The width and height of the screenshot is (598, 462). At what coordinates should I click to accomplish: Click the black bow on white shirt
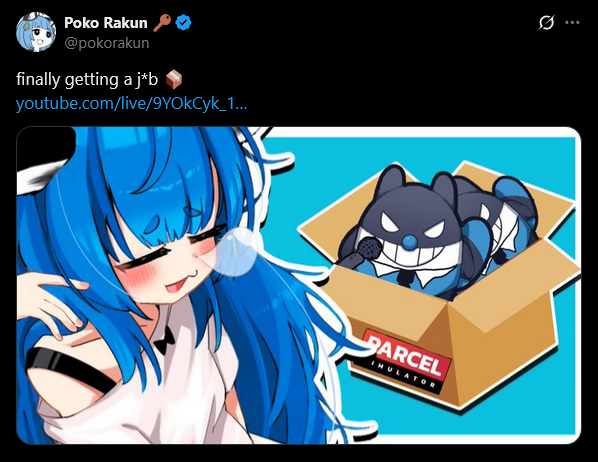[164, 341]
